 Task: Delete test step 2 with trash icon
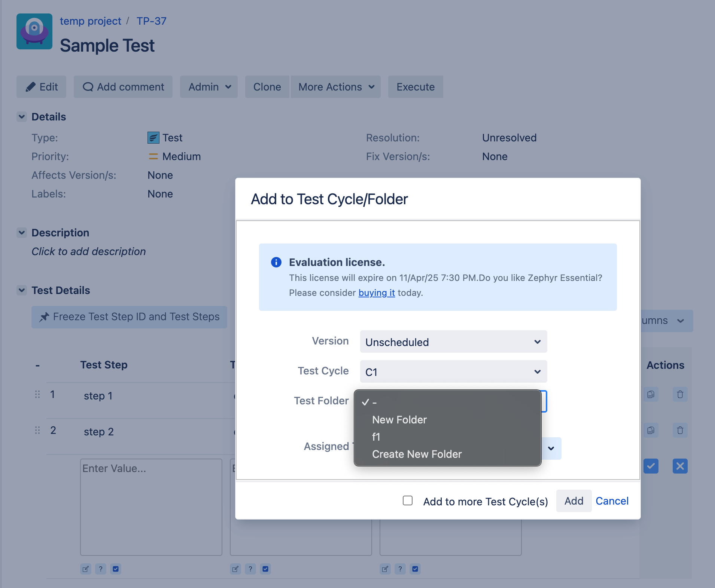(680, 430)
